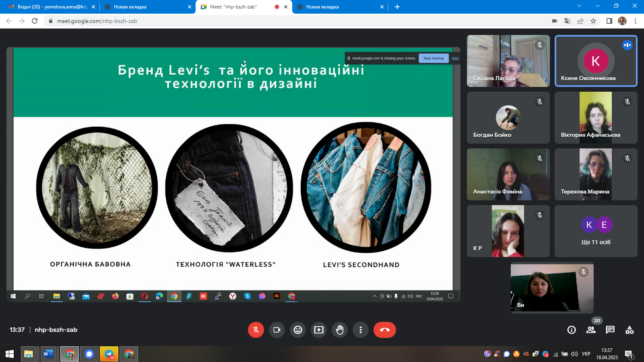The height and width of the screenshot is (362, 644).
Task: Open the 'Ще 11 осіб' tile
Action: pyautogui.click(x=596, y=231)
